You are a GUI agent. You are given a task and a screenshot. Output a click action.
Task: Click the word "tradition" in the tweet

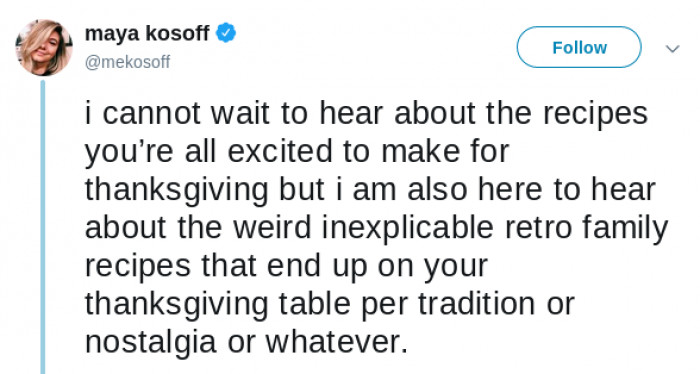click(x=476, y=304)
